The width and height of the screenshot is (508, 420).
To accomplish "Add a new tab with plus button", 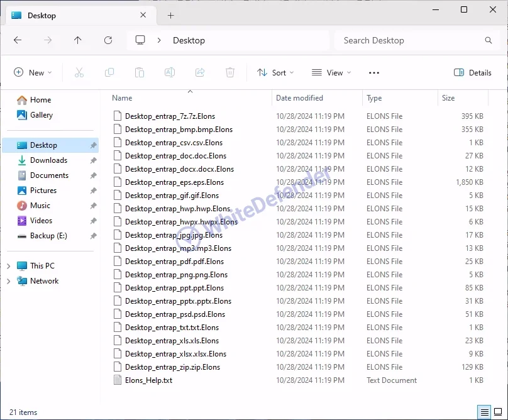I will 170,15.
